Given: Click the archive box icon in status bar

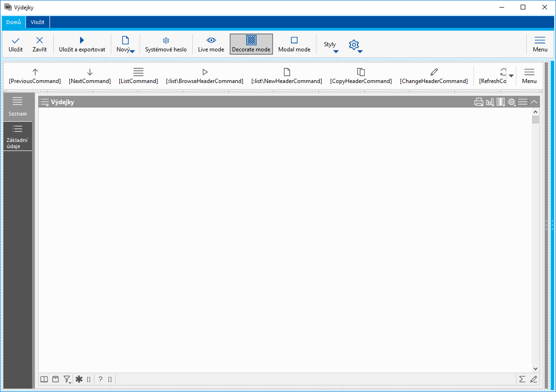Looking at the screenshot, I should [x=55, y=379].
